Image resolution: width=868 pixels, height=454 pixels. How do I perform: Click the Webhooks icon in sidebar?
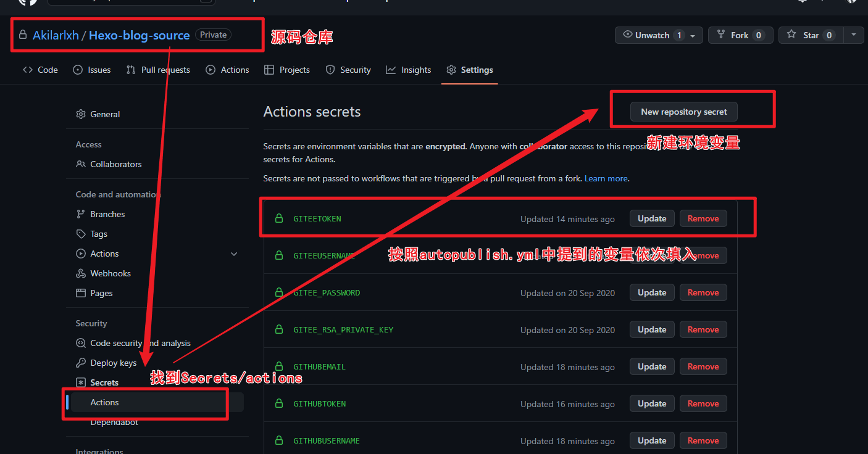[x=81, y=273]
